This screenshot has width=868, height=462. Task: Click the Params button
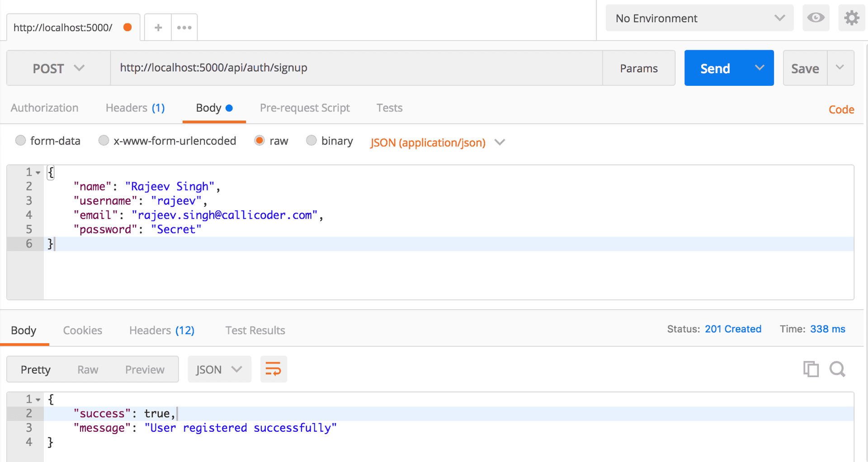coord(639,68)
